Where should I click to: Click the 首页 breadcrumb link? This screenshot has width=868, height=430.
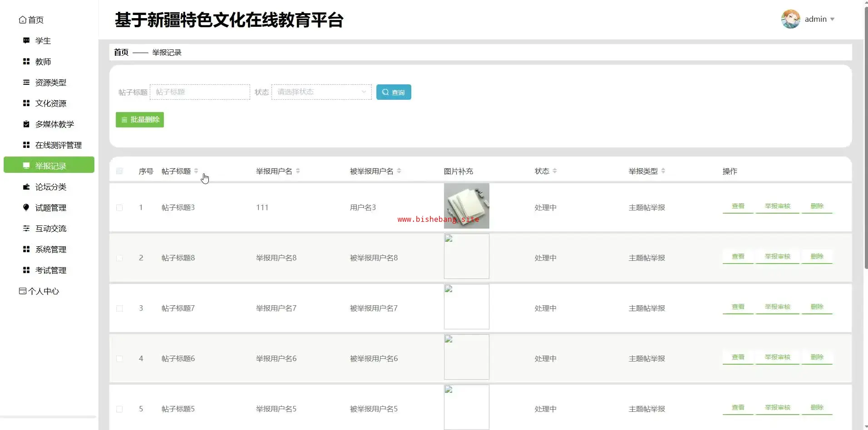pyautogui.click(x=121, y=52)
